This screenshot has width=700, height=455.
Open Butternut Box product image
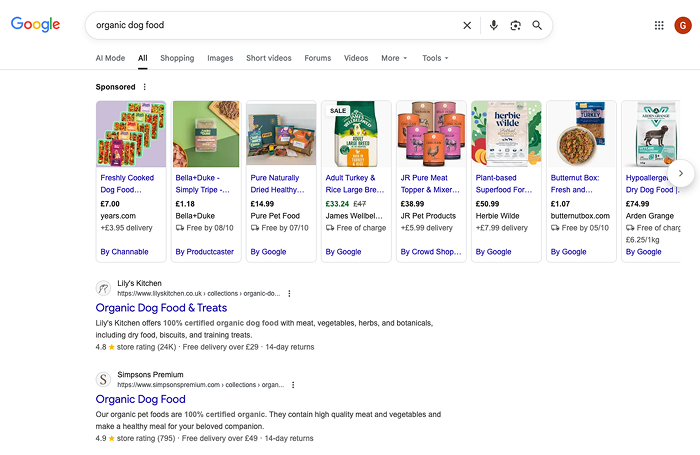(x=581, y=134)
